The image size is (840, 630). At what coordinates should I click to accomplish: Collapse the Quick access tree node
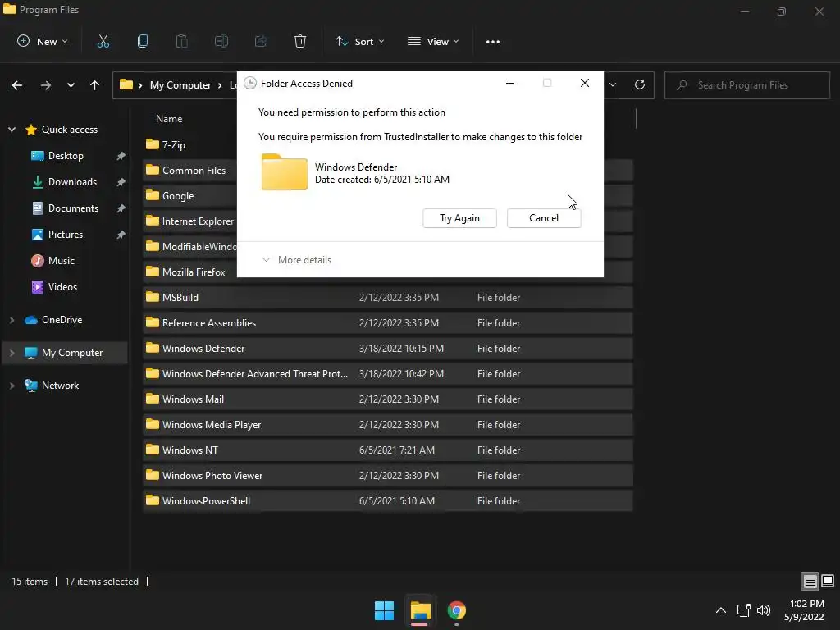point(11,130)
